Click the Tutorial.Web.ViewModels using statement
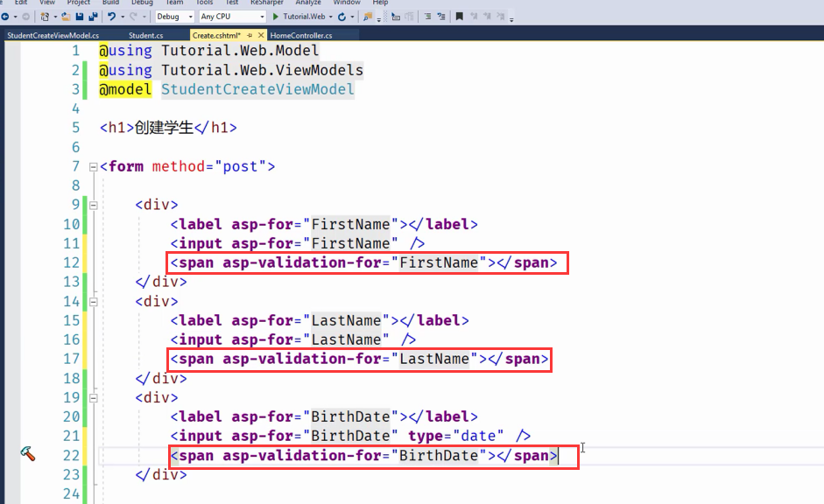824x504 pixels. pos(231,70)
